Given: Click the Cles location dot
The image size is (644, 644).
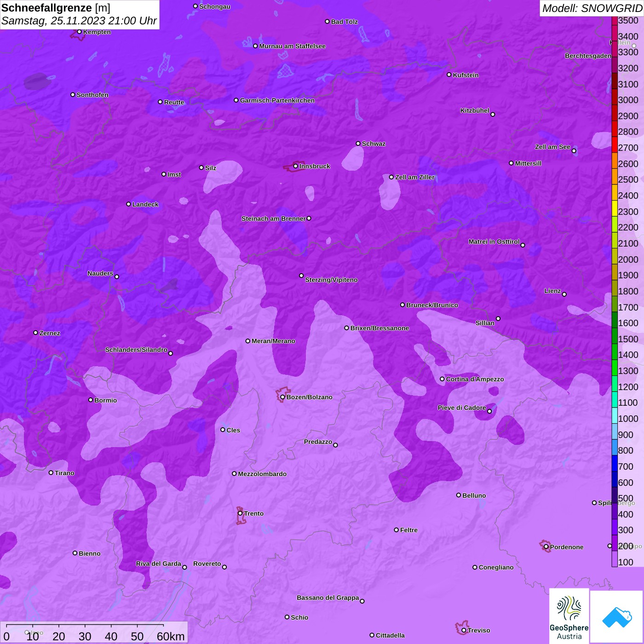Looking at the screenshot, I should click(223, 430).
